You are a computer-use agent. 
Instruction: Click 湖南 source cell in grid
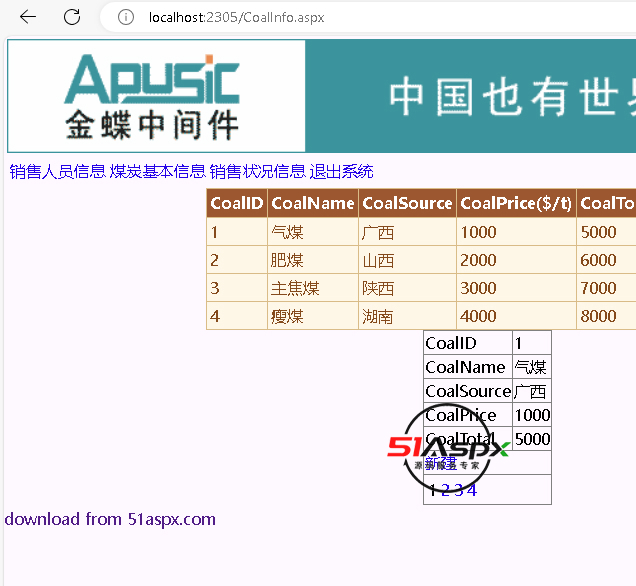[407, 316]
